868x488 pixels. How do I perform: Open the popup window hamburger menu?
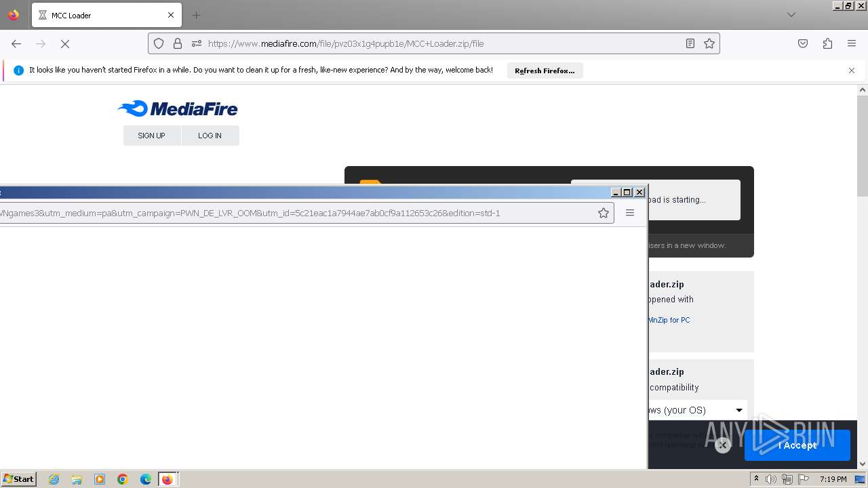[x=630, y=213]
